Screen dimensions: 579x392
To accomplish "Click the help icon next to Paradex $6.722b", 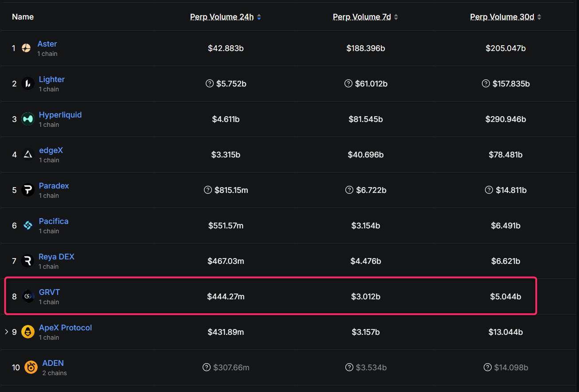I will point(349,190).
